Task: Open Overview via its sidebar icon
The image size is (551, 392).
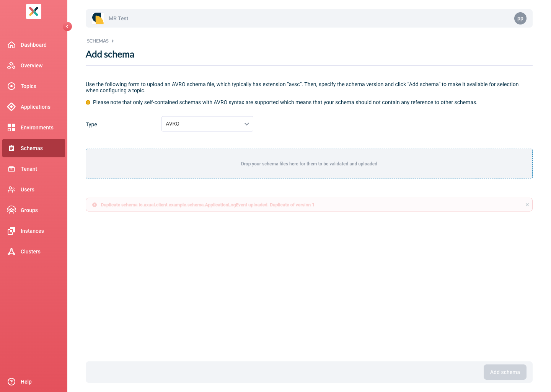Action: click(x=11, y=65)
